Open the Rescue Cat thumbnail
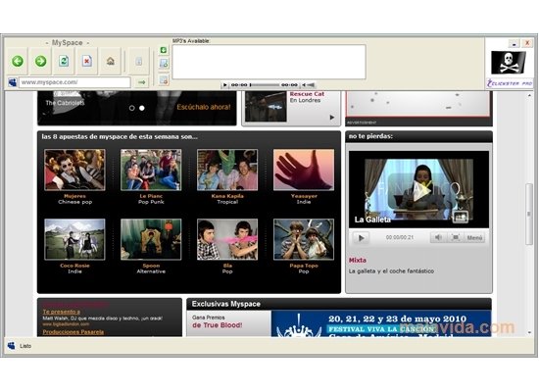 (x=266, y=107)
